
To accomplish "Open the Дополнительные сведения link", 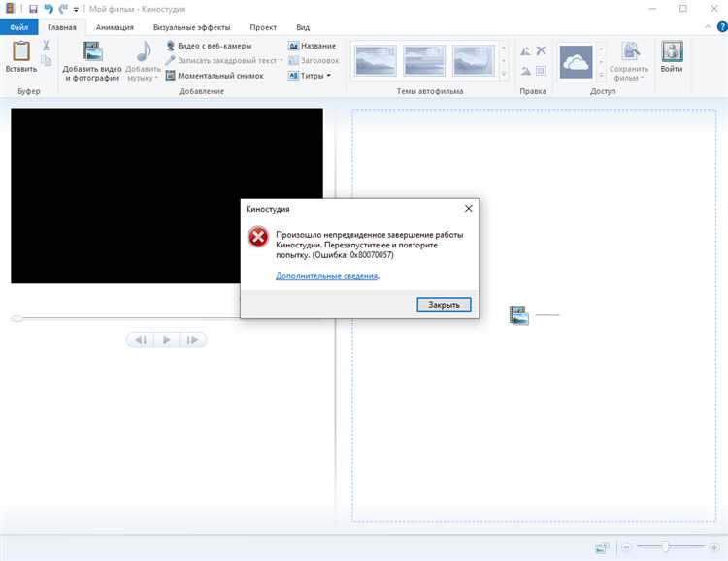I will click(x=327, y=276).
